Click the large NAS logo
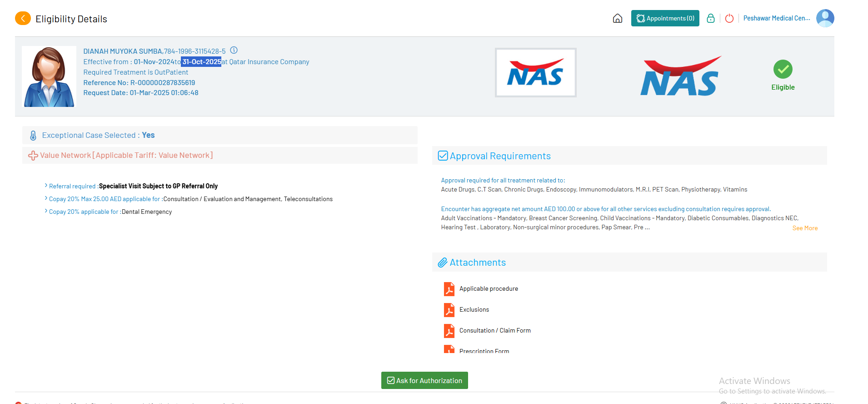Screen dimensions: 868x404 tap(680, 76)
